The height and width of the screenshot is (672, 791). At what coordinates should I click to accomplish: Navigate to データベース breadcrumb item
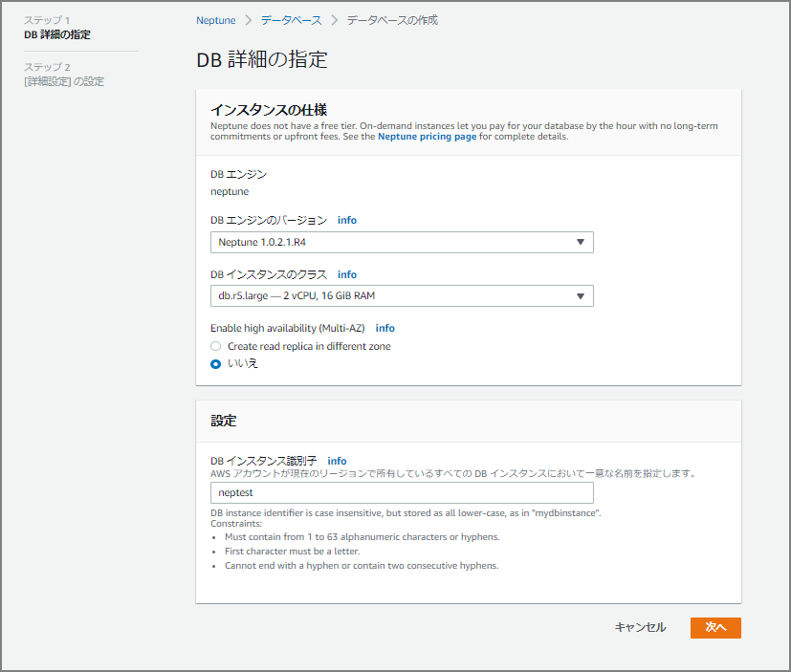point(290,20)
